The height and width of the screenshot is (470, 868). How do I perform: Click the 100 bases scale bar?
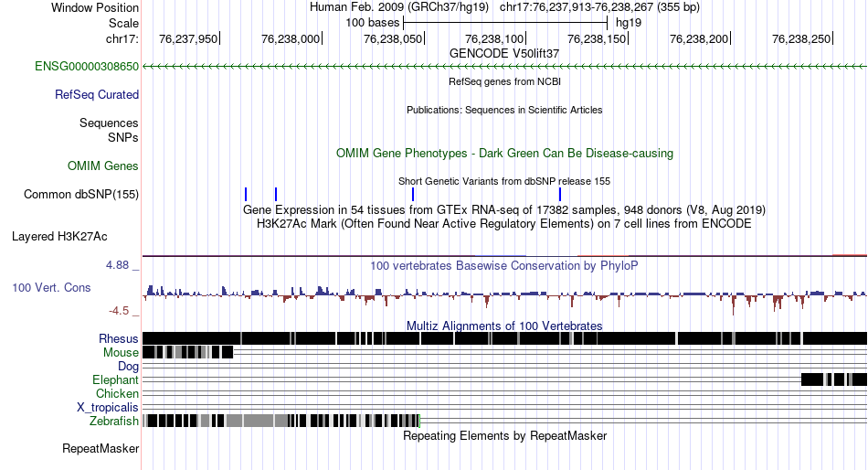[x=505, y=23]
